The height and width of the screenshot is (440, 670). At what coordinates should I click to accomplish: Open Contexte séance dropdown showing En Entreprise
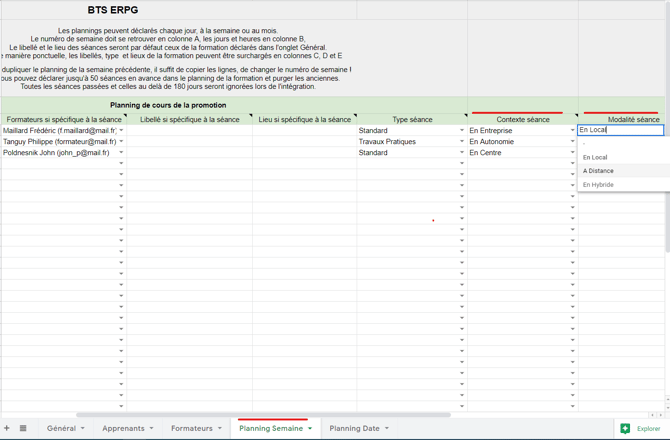(x=573, y=130)
